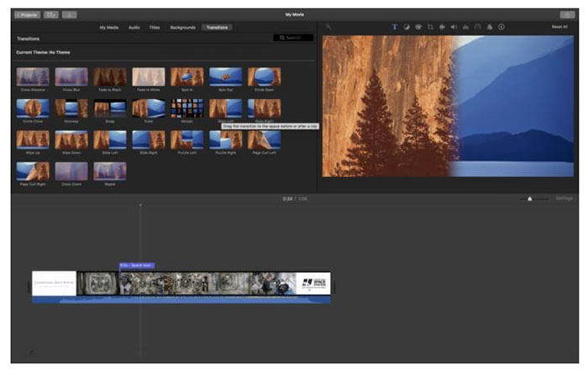Choose the Ripple transition thumbnail
Image resolution: width=588 pixels, height=370 pixels.
[110, 171]
